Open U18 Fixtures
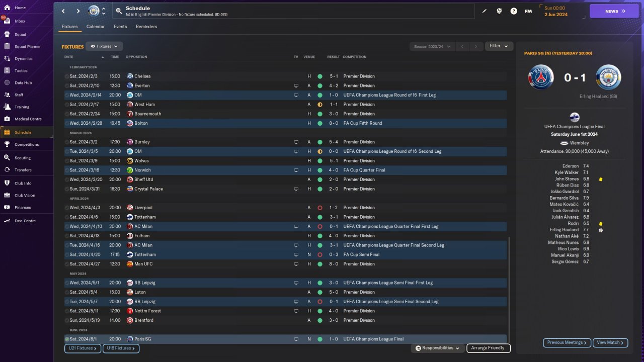Viewport: 644px width, 362px height. click(121, 348)
